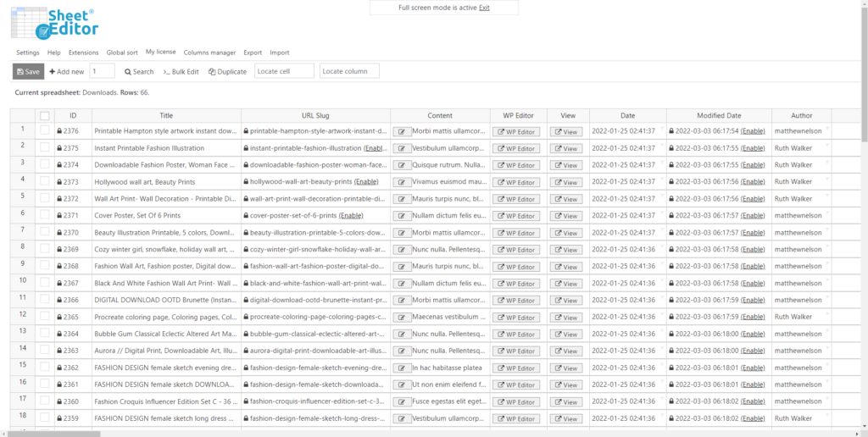The height and width of the screenshot is (437, 868).
Task: Click the Locate column field
Action: [x=350, y=71]
